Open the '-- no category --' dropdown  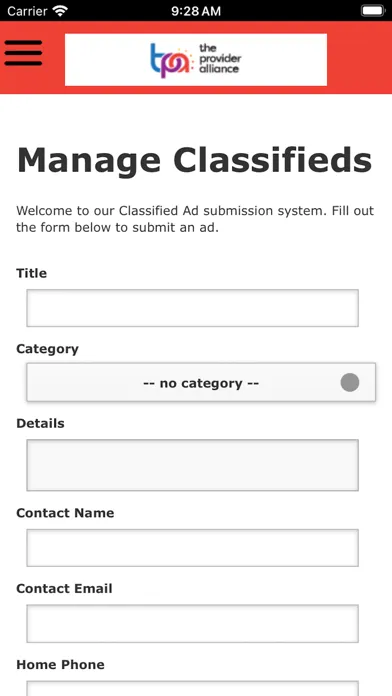pos(201,383)
